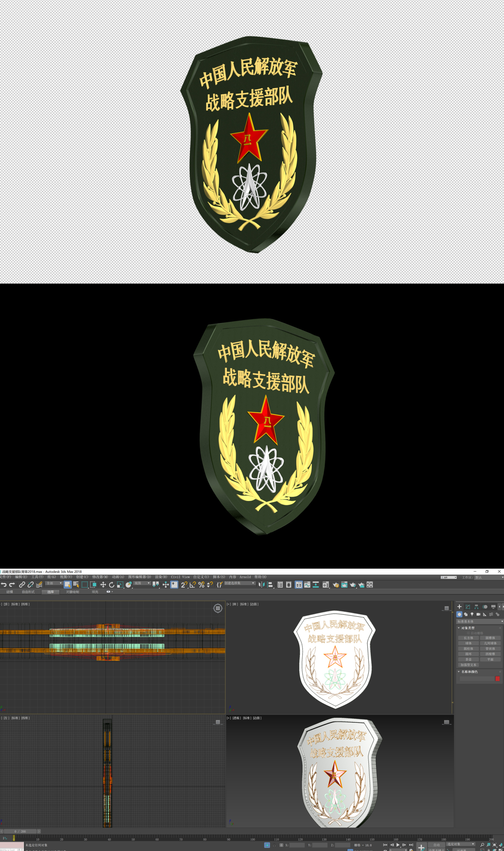This screenshot has height=851, width=504.
Task: Open the Hierarchy command panel tab
Action: coord(476,607)
